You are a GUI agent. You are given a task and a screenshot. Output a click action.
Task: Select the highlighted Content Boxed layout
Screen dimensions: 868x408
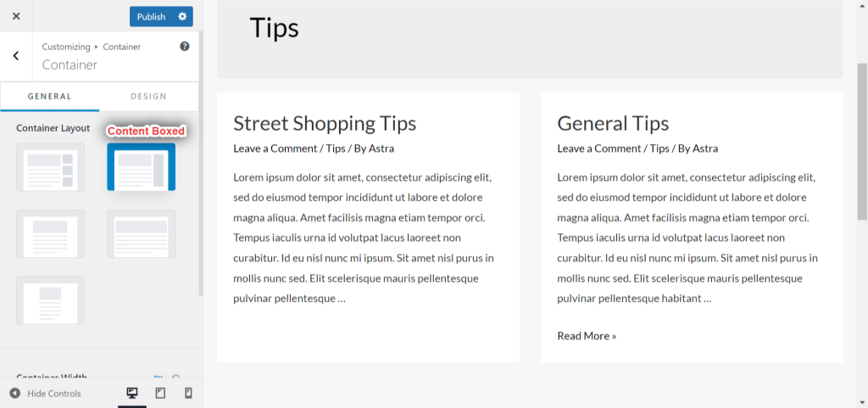coord(141,167)
